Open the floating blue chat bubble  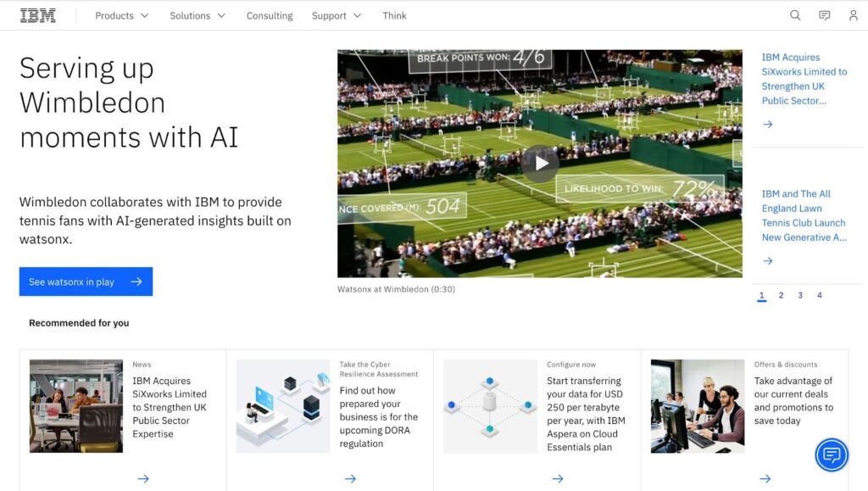pos(832,455)
